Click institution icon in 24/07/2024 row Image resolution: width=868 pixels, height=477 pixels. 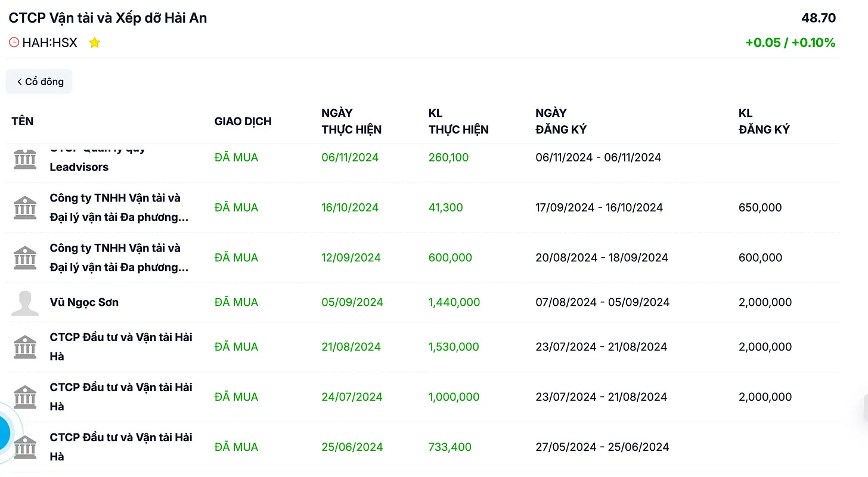(25, 397)
